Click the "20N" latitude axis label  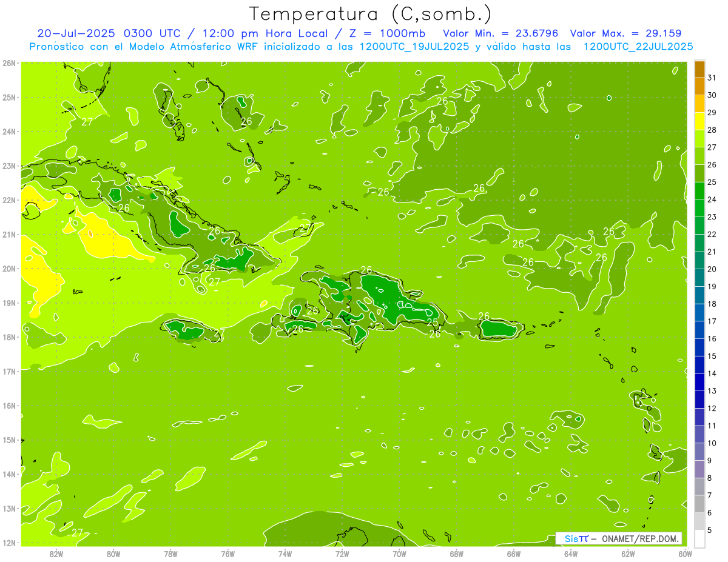(9, 269)
